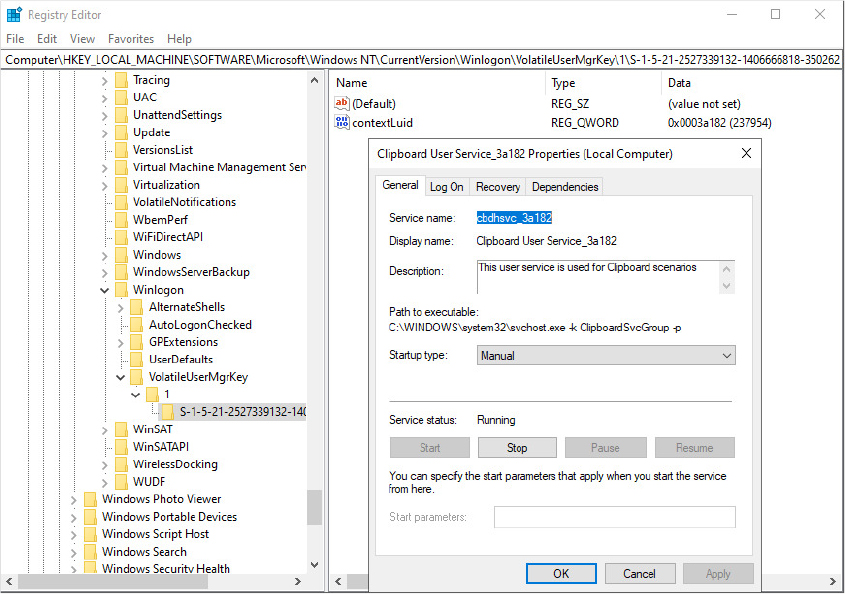Click the WindowsServerBackup folder icon
Viewport: 845px width, 594px height.
[122, 272]
